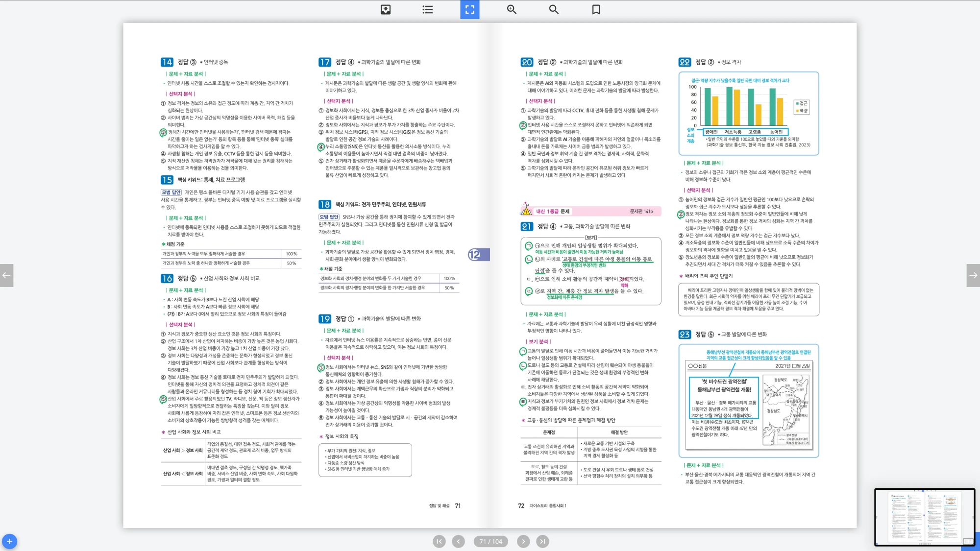
Task: Click the right edge next-spread arrow
Action: point(973,275)
